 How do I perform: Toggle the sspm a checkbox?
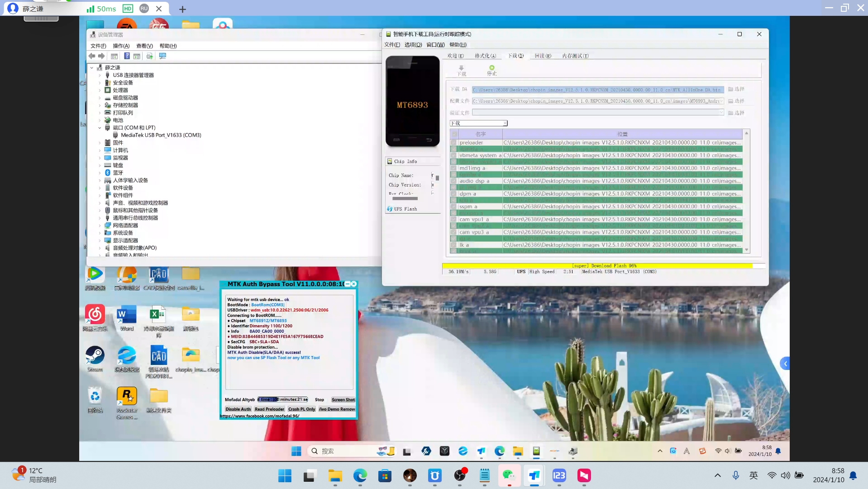[454, 206]
